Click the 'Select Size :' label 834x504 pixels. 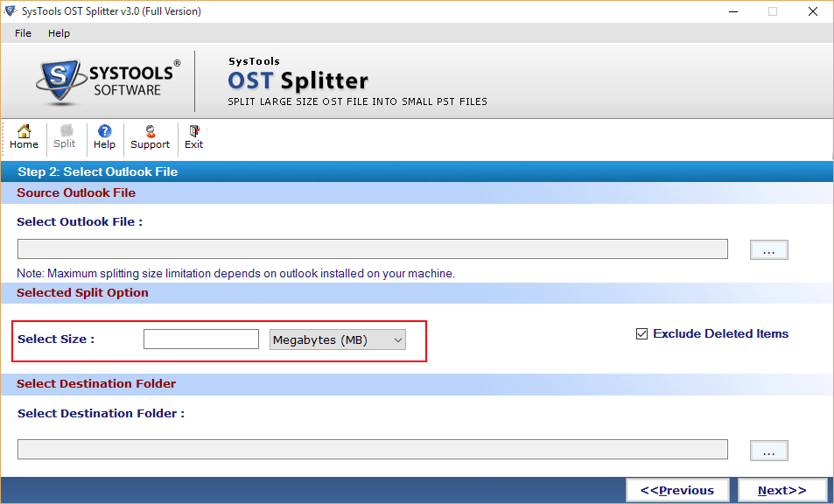click(56, 339)
